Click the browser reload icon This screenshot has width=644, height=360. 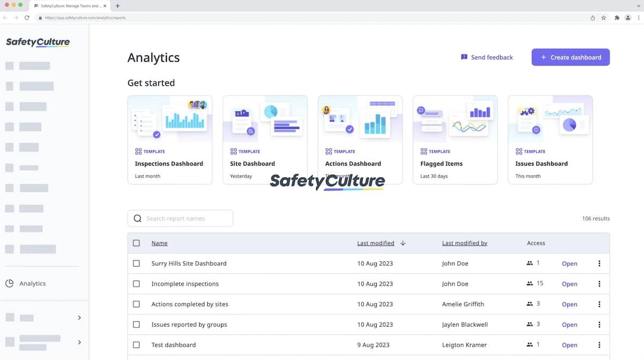[27, 18]
